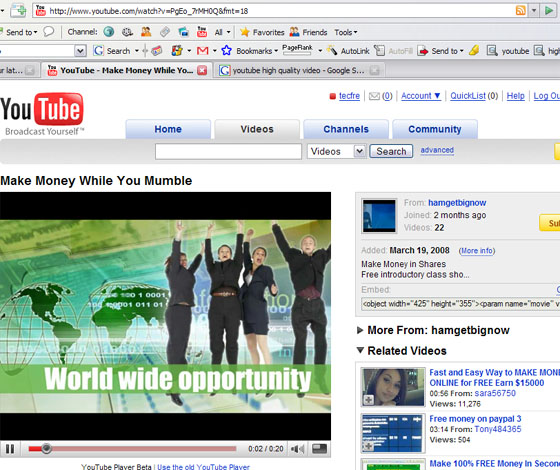Go to the Videos tab
The height and width of the screenshot is (470, 560).
click(257, 129)
